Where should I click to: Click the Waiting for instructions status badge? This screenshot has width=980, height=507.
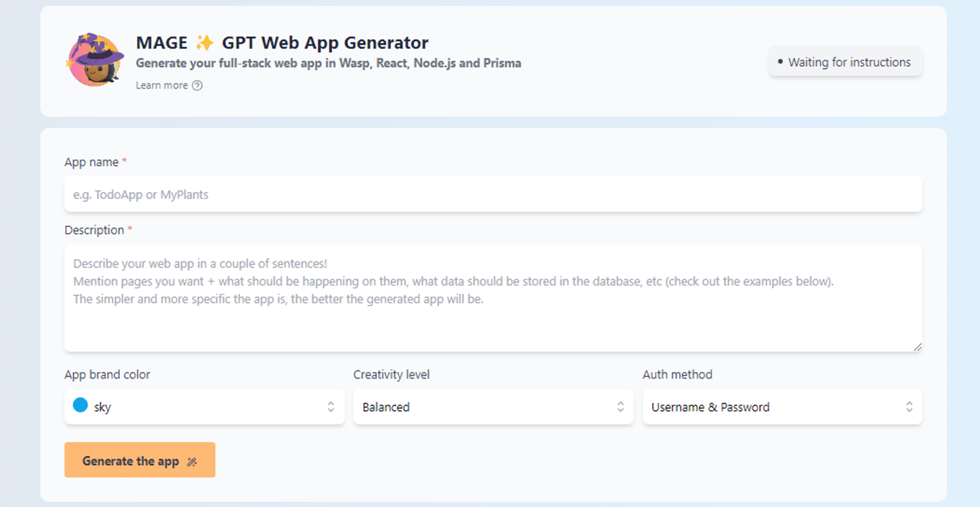click(x=845, y=62)
